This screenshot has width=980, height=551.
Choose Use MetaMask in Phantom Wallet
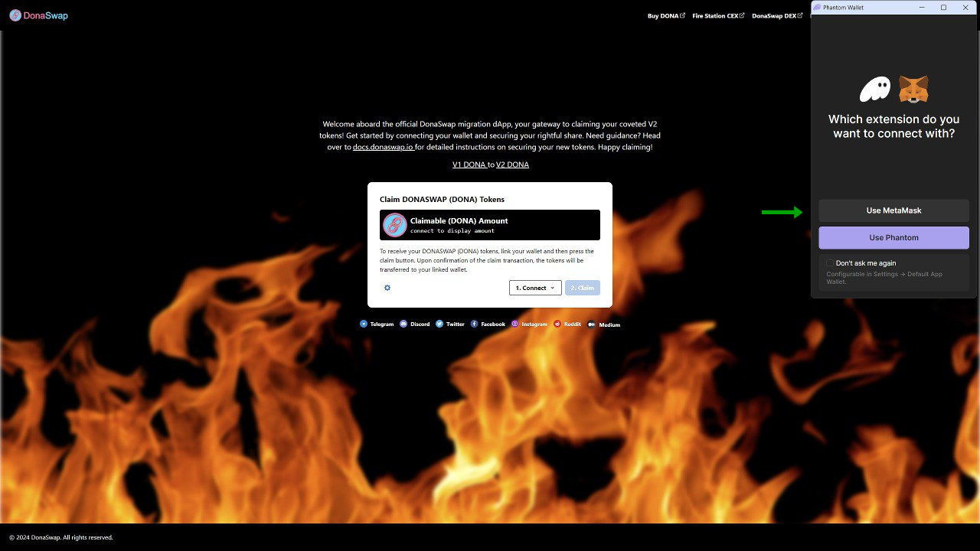(x=893, y=210)
